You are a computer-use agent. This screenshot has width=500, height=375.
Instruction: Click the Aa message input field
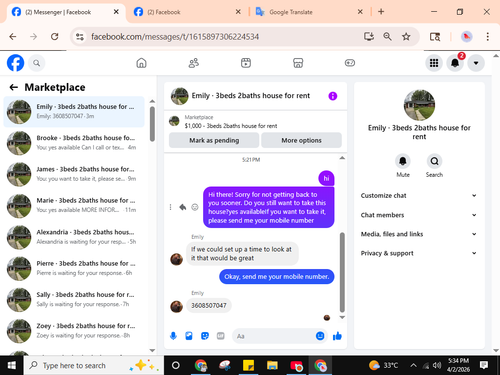coord(274,336)
